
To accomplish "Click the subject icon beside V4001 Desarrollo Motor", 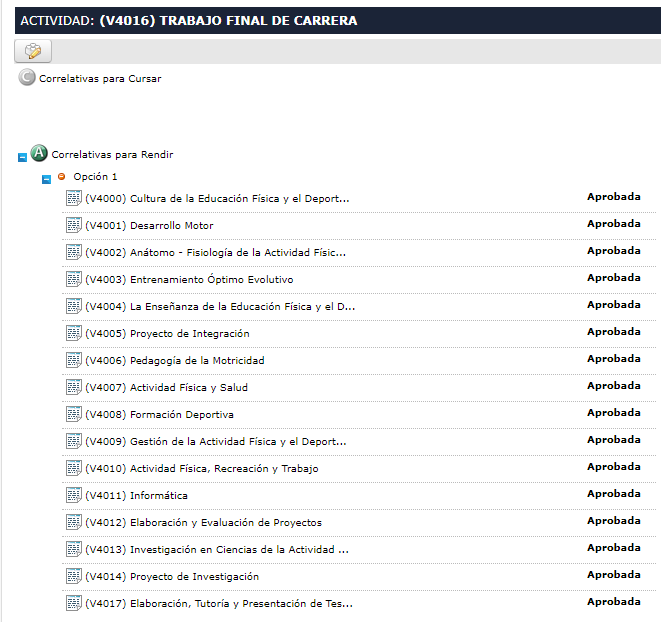I will 73,225.
